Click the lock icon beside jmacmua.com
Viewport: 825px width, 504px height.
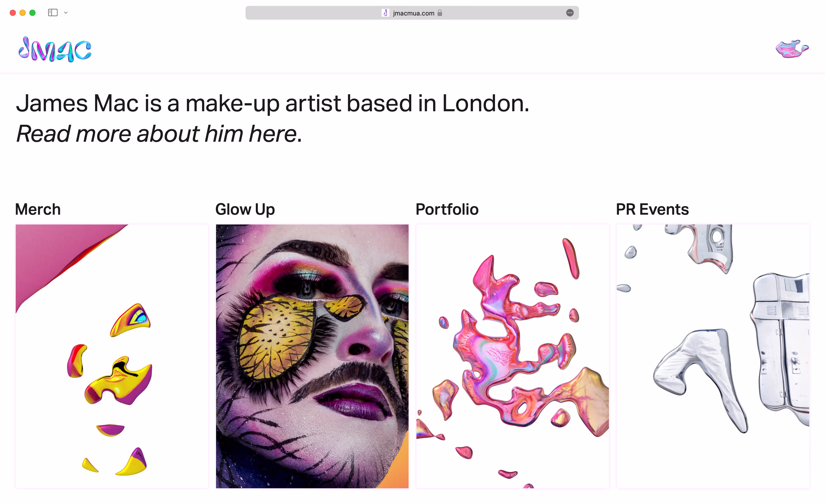coord(440,13)
